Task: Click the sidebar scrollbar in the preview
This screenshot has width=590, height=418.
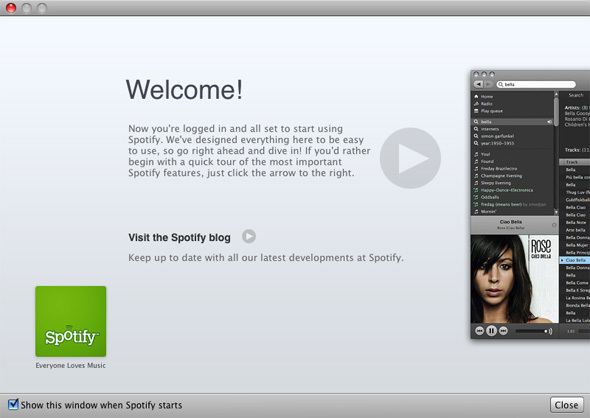Action: click(x=556, y=152)
